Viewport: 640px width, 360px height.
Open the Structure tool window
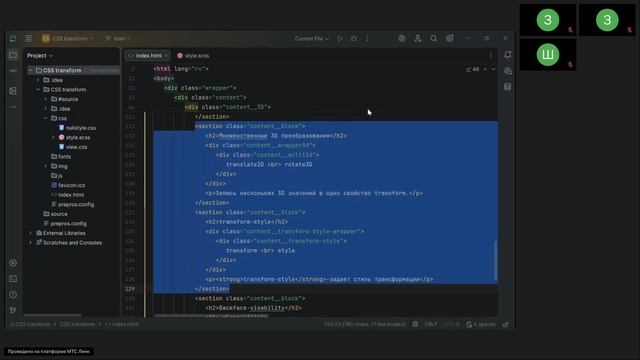point(13,91)
